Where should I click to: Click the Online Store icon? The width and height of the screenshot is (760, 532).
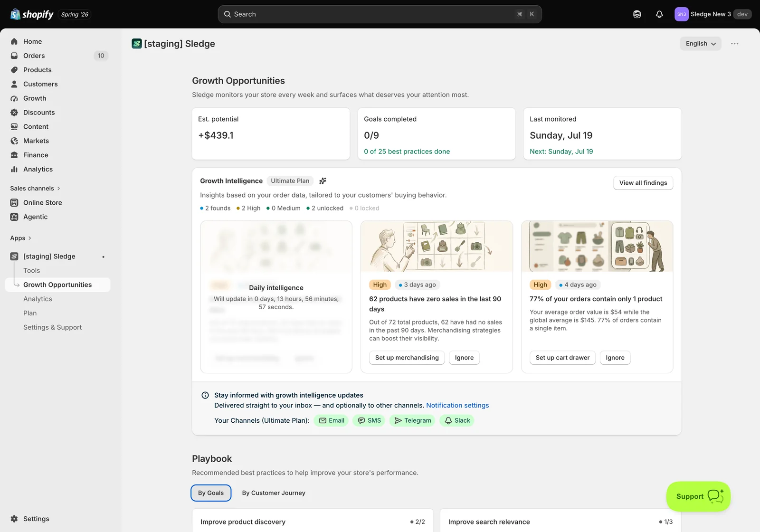[14, 203]
